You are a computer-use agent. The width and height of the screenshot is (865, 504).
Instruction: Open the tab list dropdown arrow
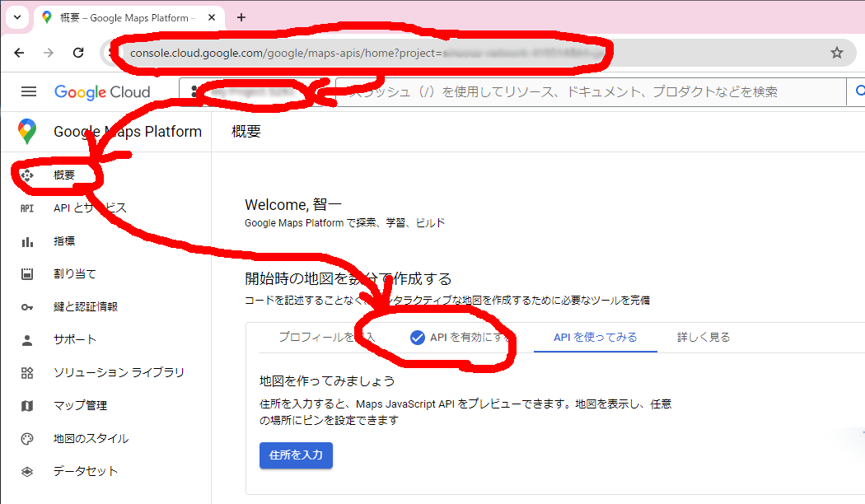[x=16, y=17]
